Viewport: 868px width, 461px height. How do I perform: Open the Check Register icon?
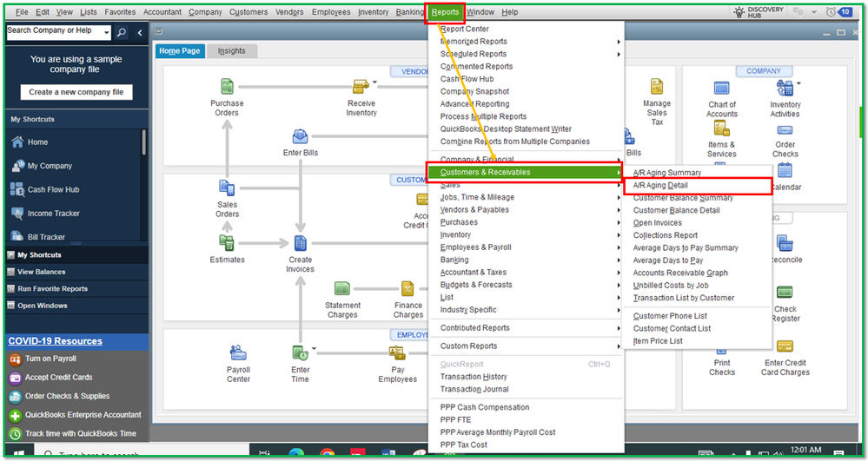(785, 293)
